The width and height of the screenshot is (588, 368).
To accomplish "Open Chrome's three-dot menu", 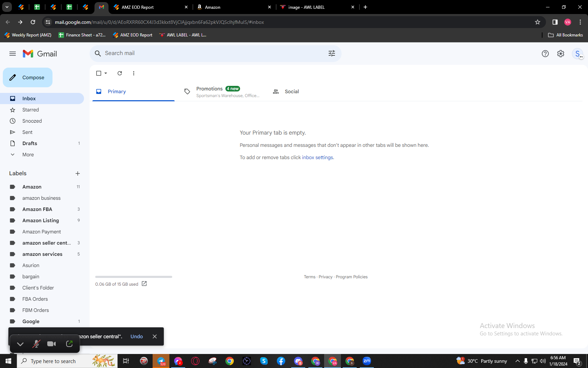I will coord(580,22).
